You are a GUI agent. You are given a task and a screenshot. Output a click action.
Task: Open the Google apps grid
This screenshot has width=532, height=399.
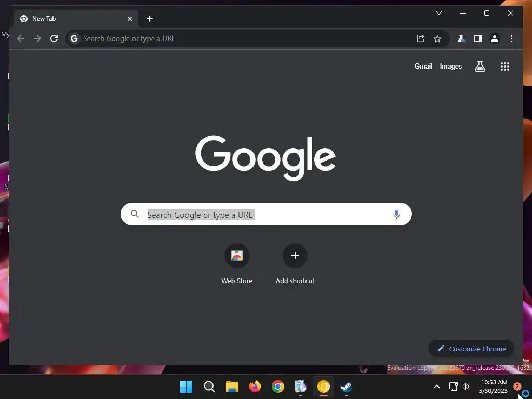pyautogui.click(x=505, y=66)
